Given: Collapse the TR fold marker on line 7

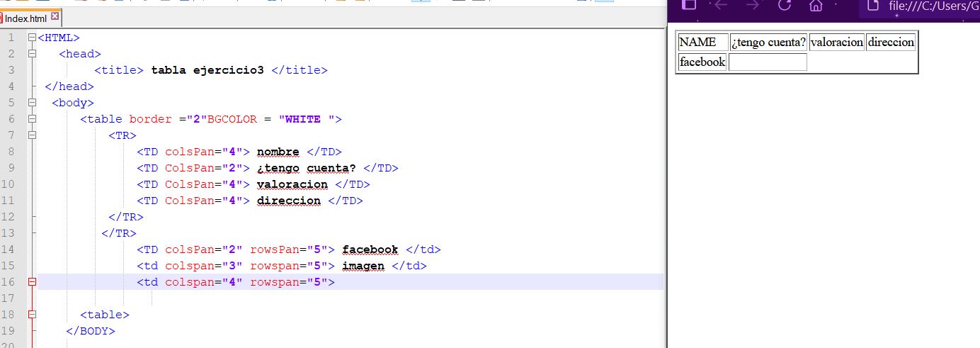Looking at the screenshot, I should click(32, 135).
